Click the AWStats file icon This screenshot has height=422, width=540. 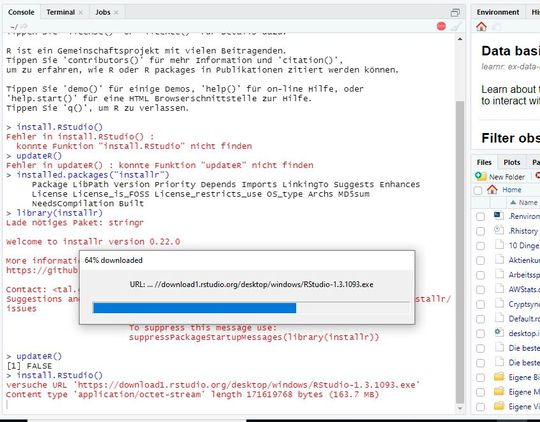click(x=499, y=289)
